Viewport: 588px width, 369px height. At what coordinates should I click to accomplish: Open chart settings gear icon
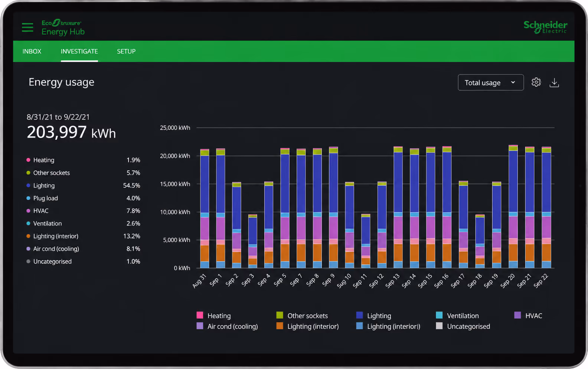pyautogui.click(x=536, y=82)
